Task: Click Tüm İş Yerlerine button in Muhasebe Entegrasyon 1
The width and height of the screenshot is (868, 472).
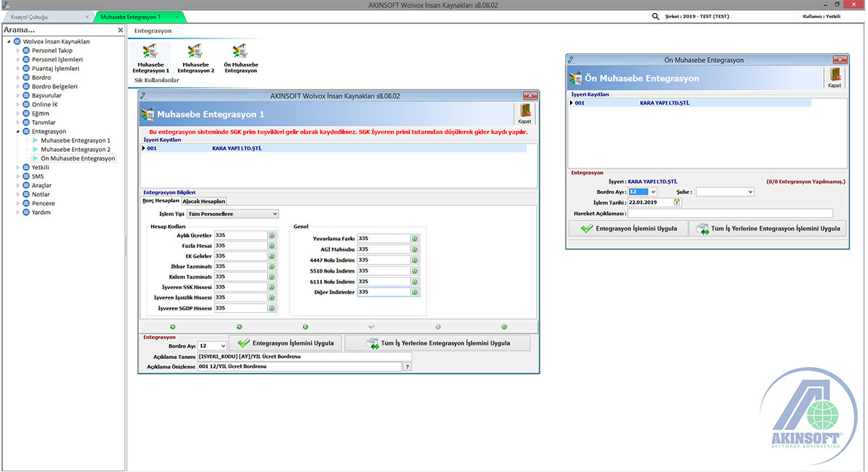Action: [438, 343]
